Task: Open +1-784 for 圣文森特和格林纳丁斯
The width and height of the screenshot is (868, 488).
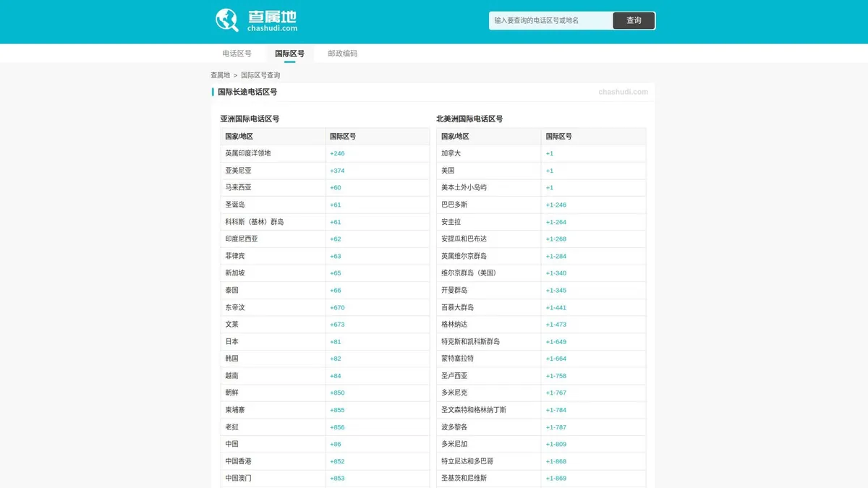Action: (556, 410)
